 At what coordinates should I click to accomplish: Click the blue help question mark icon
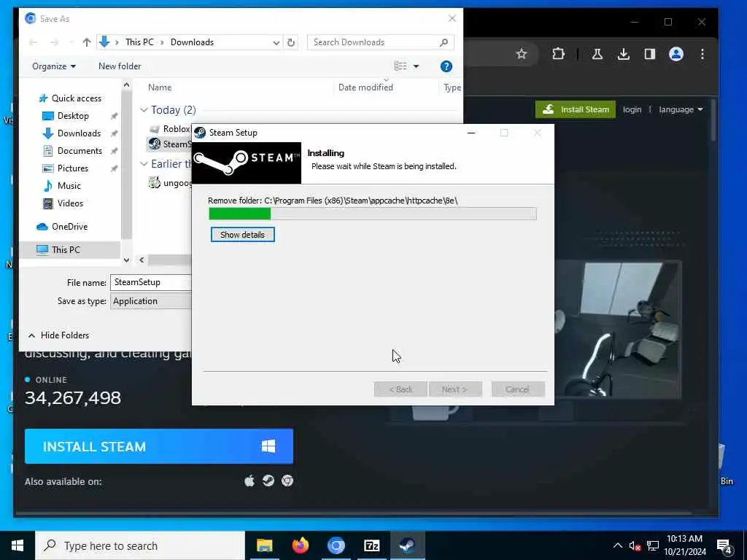tap(446, 66)
